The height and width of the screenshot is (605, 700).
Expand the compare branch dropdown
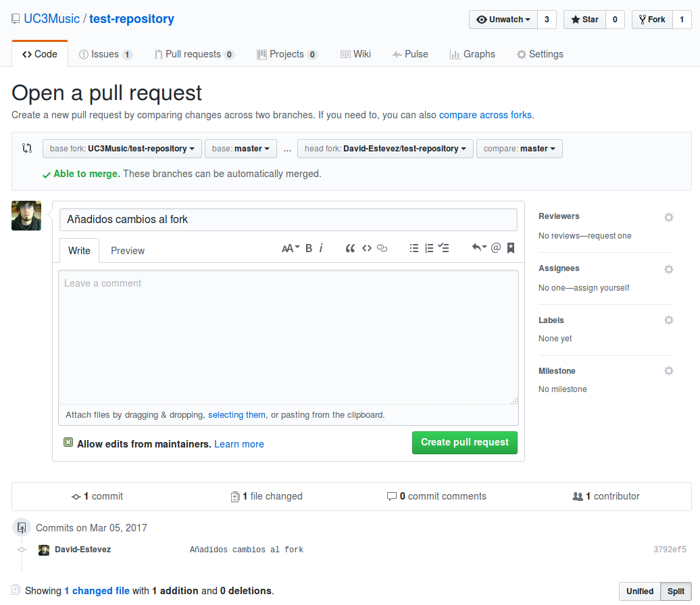(519, 149)
